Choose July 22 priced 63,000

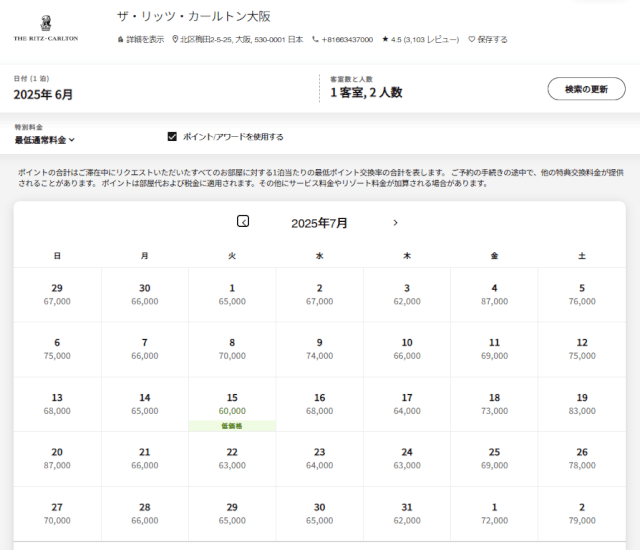(x=232, y=459)
